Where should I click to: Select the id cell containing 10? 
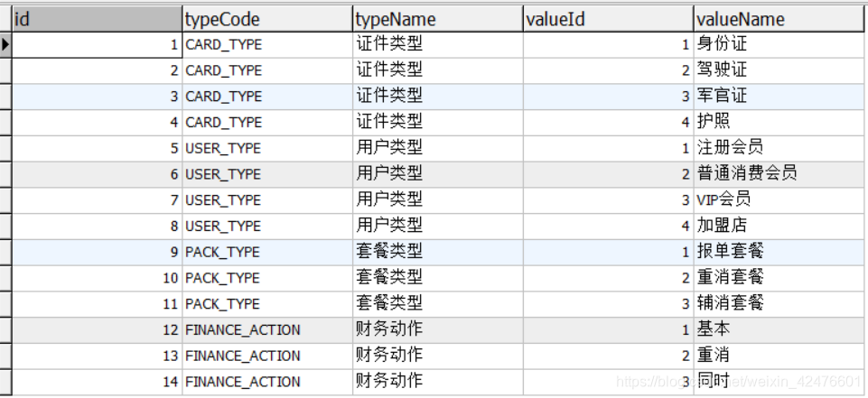pos(97,278)
